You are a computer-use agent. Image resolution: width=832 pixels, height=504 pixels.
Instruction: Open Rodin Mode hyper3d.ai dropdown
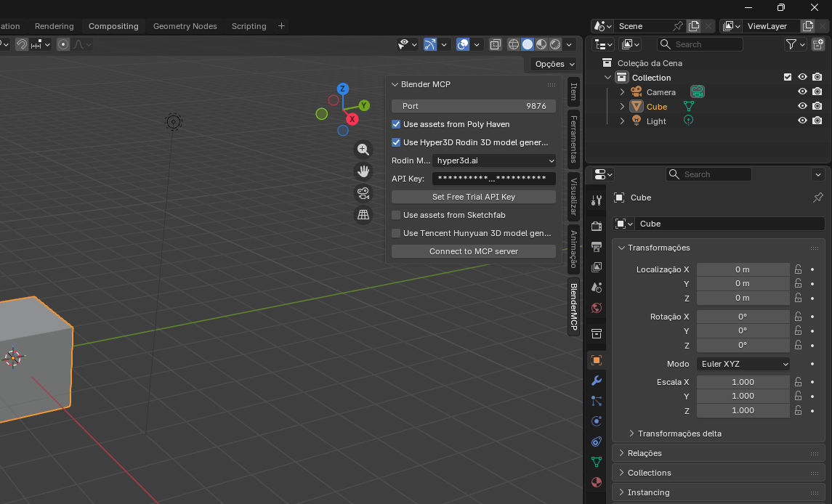tap(494, 160)
